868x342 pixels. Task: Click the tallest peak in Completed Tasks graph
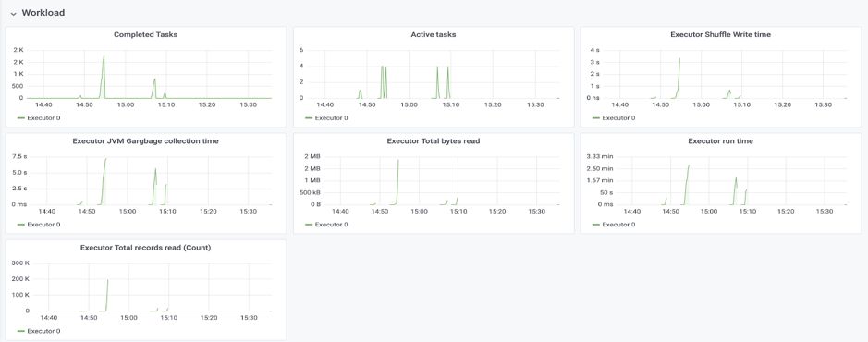pos(104,55)
